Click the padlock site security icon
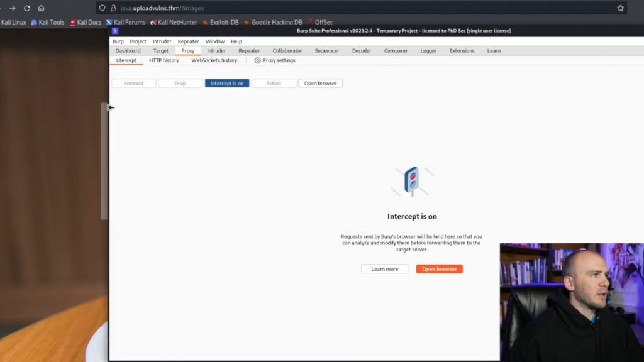644x362 pixels. [x=113, y=8]
